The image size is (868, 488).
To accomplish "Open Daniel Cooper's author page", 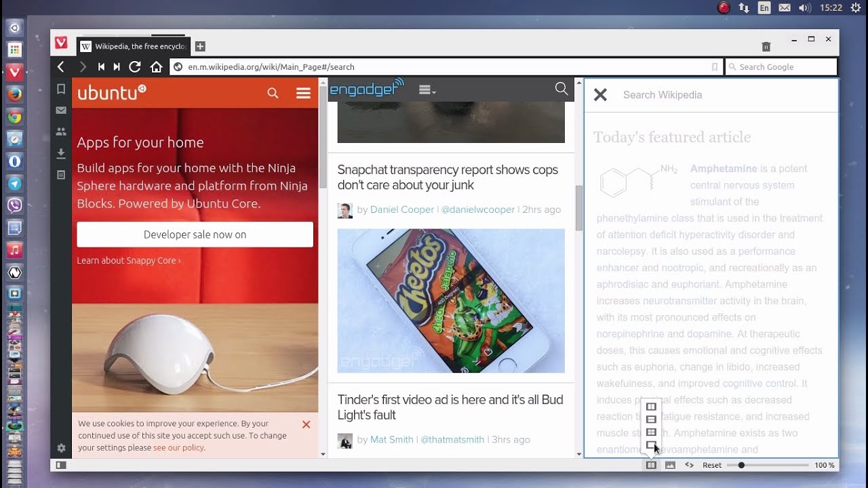I will (402, 210).
